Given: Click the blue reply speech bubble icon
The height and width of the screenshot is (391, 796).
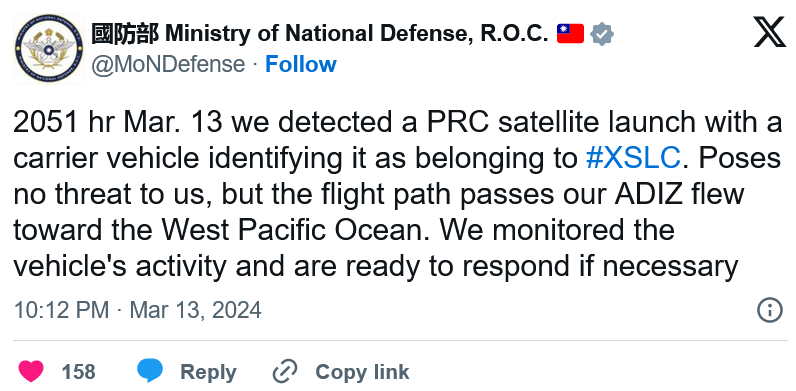Looking at the screenshot, I should coord(150,371).
